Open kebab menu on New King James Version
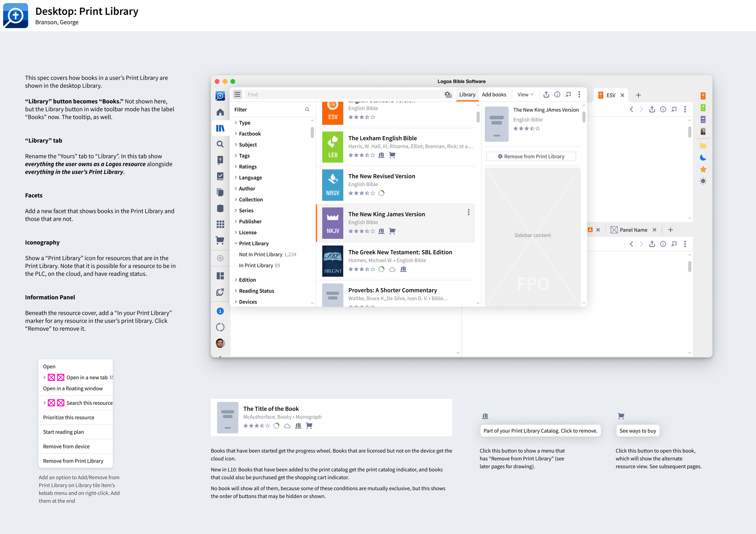 point(468,212)
